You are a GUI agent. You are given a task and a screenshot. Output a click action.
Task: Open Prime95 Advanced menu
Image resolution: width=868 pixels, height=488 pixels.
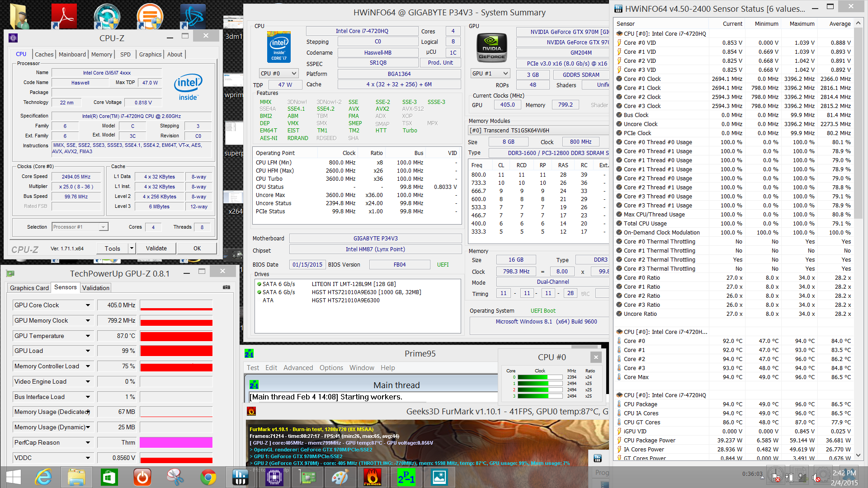click(x=298, y=368)
